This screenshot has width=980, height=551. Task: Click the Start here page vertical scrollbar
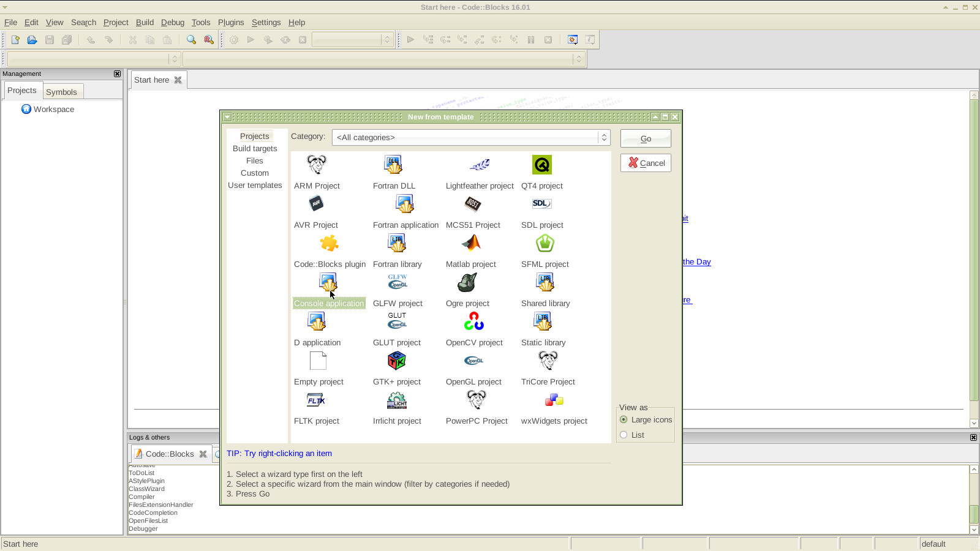coord(974,259)
